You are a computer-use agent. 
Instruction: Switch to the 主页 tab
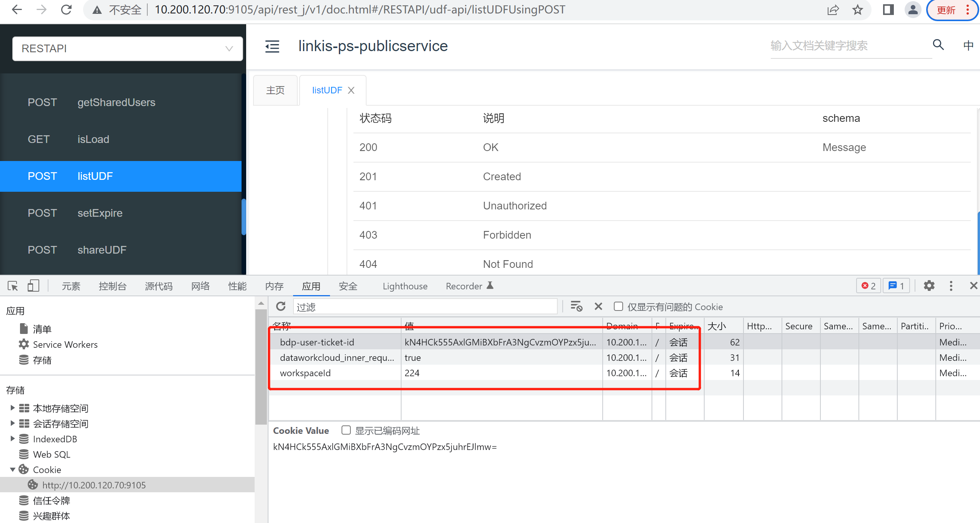click(275, 90)
